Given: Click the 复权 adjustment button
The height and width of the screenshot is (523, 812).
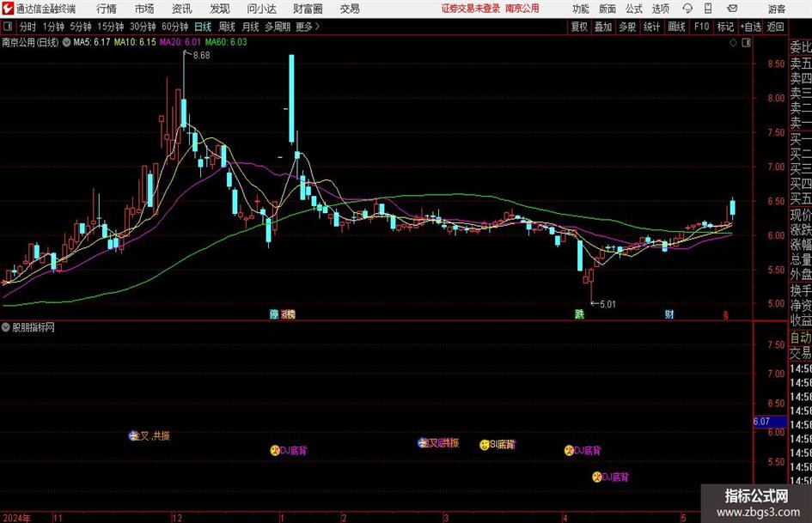Looking at the screenshot, I should pyautogui.click(x=579, y=27).
